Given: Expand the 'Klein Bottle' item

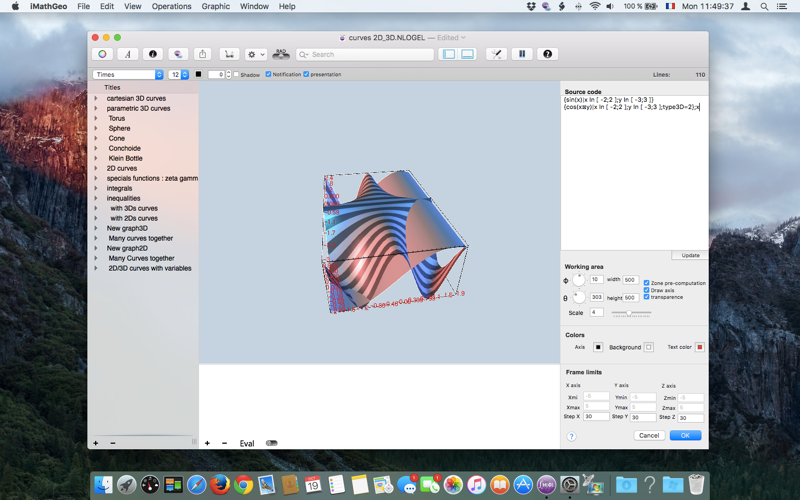Looking at the screenshot, I should (95, 158).
